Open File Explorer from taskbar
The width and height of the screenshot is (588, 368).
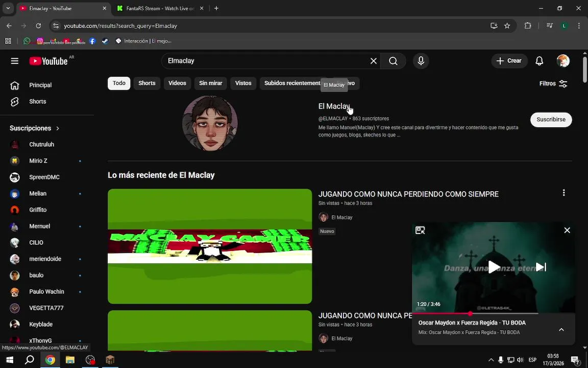click(x=70, y=360)
